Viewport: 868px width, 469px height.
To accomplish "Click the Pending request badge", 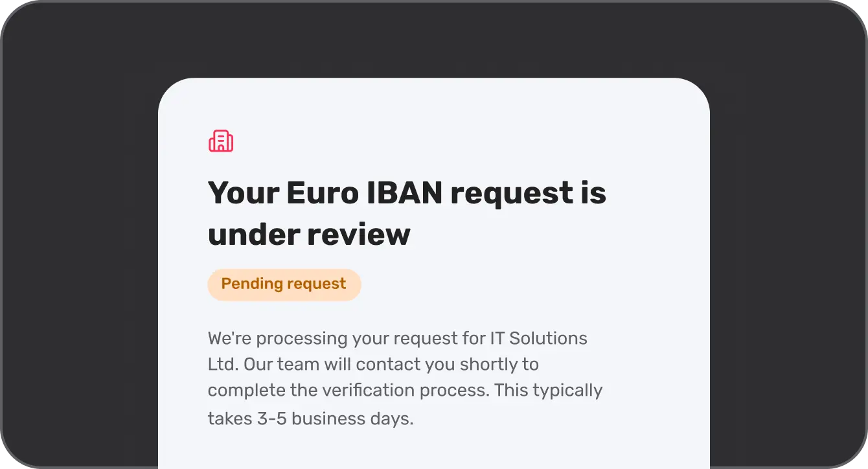I will (284, 284).
